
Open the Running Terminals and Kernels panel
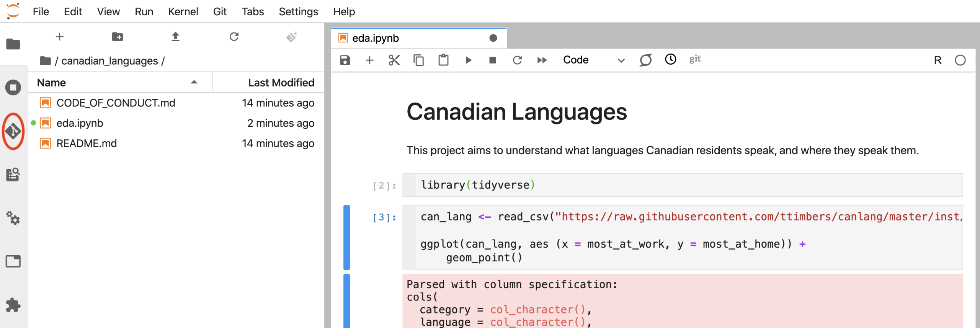[x=13, y=88]
